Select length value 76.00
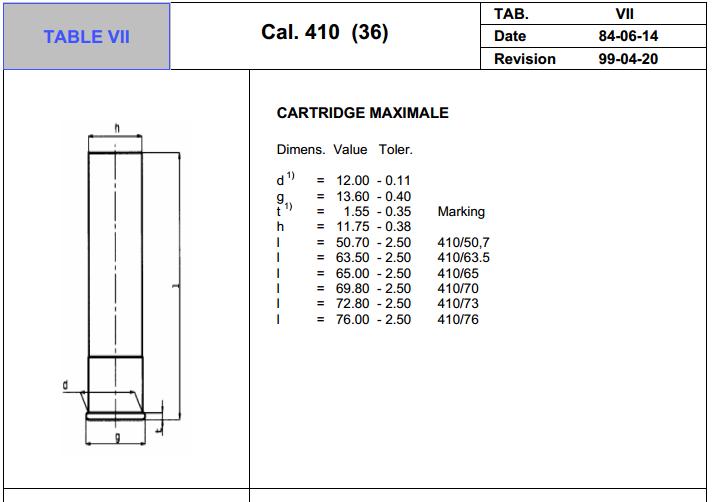The image size is (719, 502). 352,319
